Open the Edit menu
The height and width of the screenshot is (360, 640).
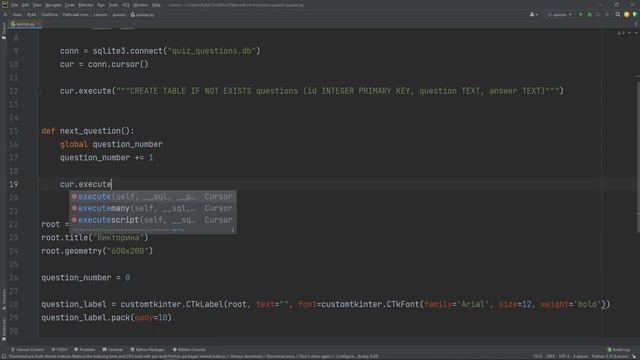click(25, 5)
